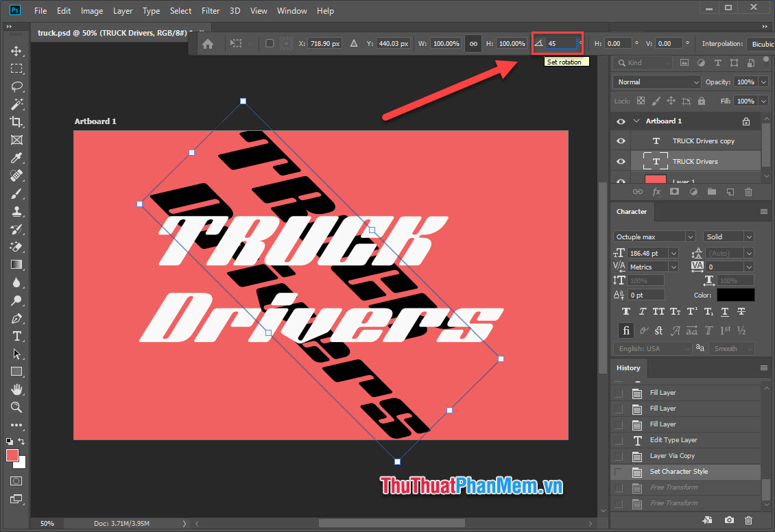This screenshot has width=775, height=532.
Task: Hide the TRUCK Drivers copy layer
Action: click(620, 141)
